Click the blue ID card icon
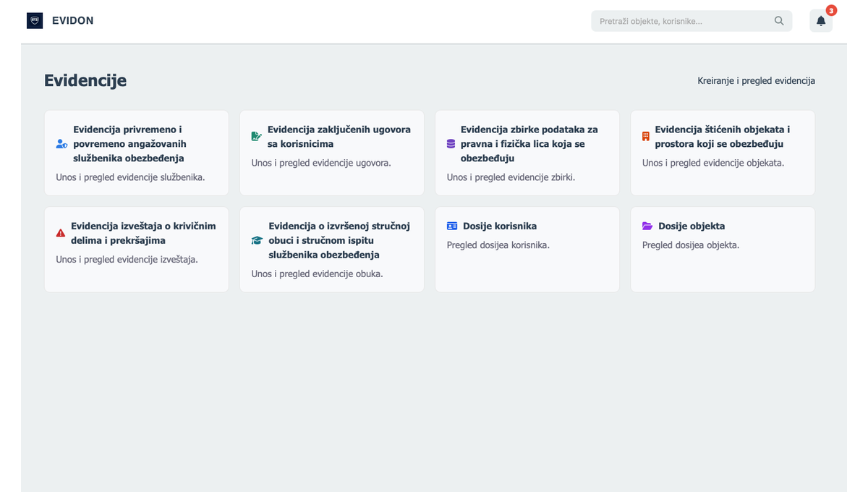The image size is (868, 492). [452, 226]
